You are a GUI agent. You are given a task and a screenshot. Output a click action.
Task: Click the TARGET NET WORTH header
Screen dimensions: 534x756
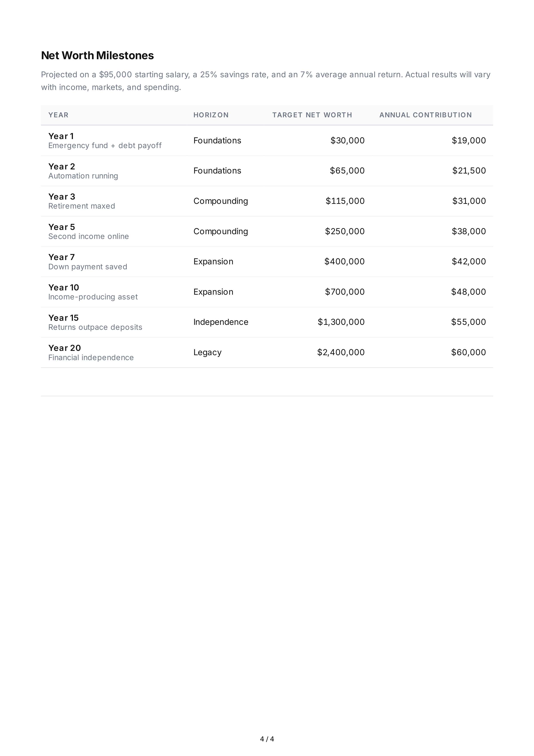click(312, 115)
